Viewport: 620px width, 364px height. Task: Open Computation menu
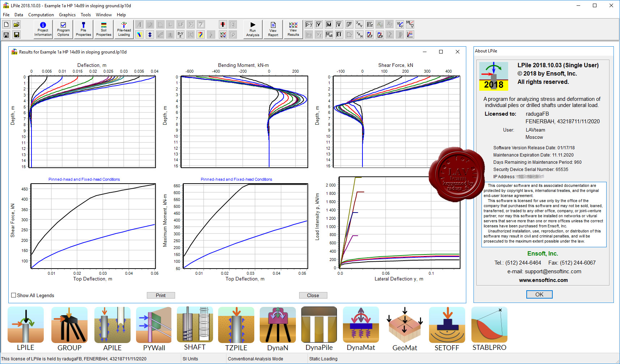(x=41, y=15)
